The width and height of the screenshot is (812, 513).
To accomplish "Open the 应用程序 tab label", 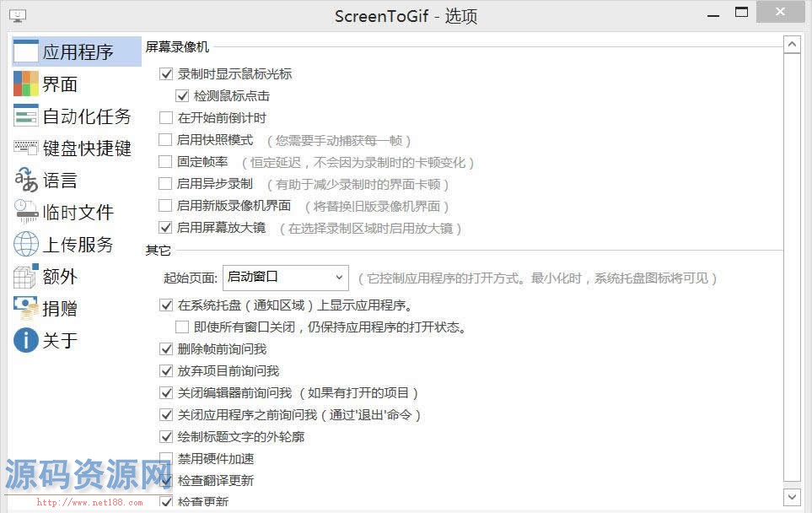I will (78, 51).
